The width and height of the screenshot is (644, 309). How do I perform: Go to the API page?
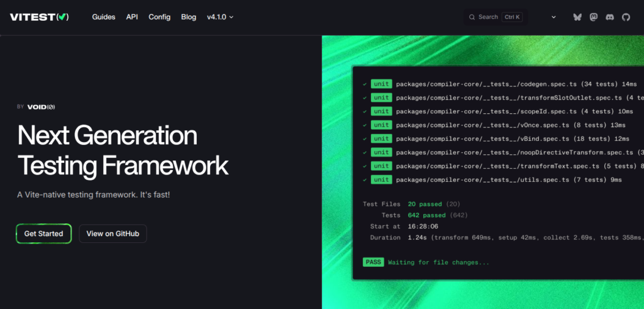[132, 17]
